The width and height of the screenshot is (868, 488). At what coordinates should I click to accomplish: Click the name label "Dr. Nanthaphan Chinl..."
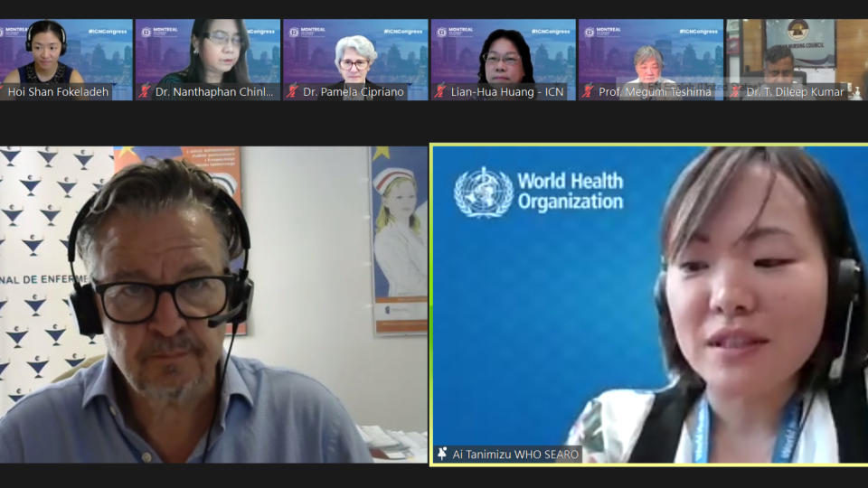214,92
